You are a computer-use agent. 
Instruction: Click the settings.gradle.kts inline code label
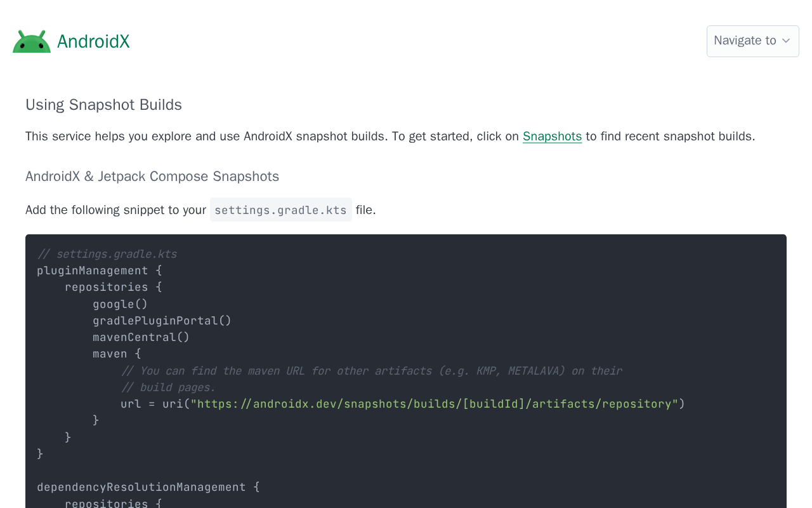(x=280, y=210)
